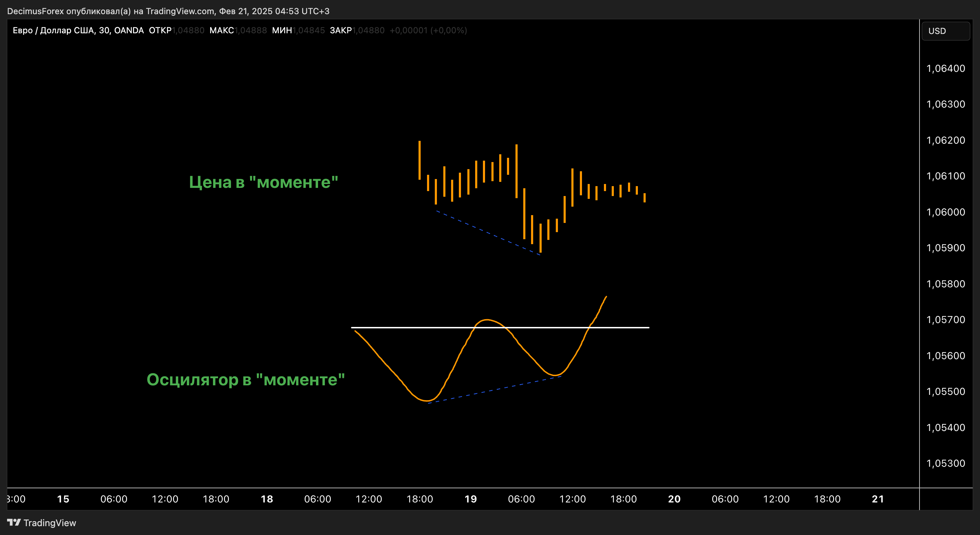Viewport: 980px width, 535px height.
Task: Toggle the ОТКР value 1,04880
Action: point(188,30)
